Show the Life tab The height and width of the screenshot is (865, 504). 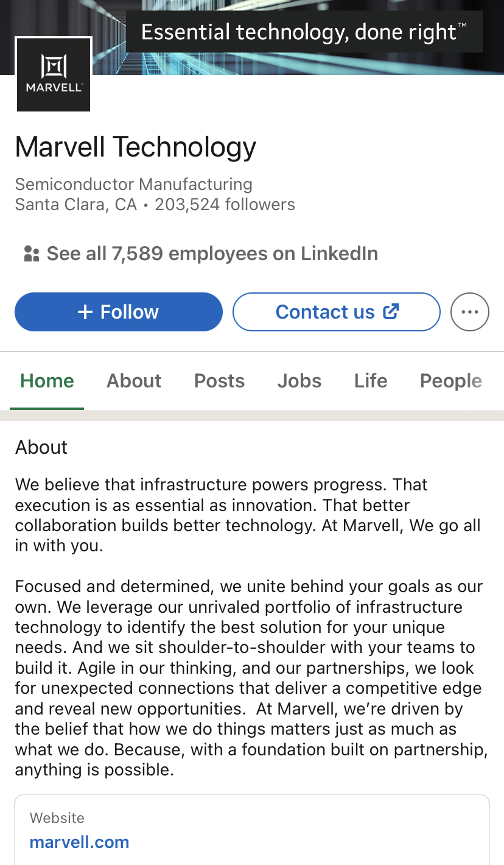coord(371,381)
